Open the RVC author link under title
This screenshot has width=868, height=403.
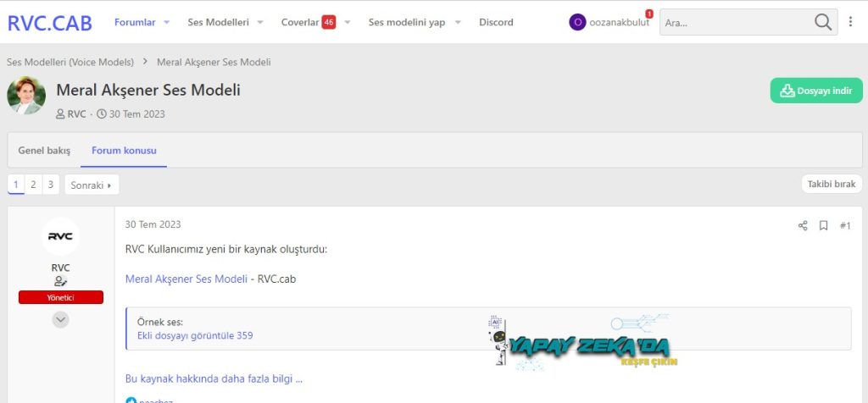[x=76, y=114]
